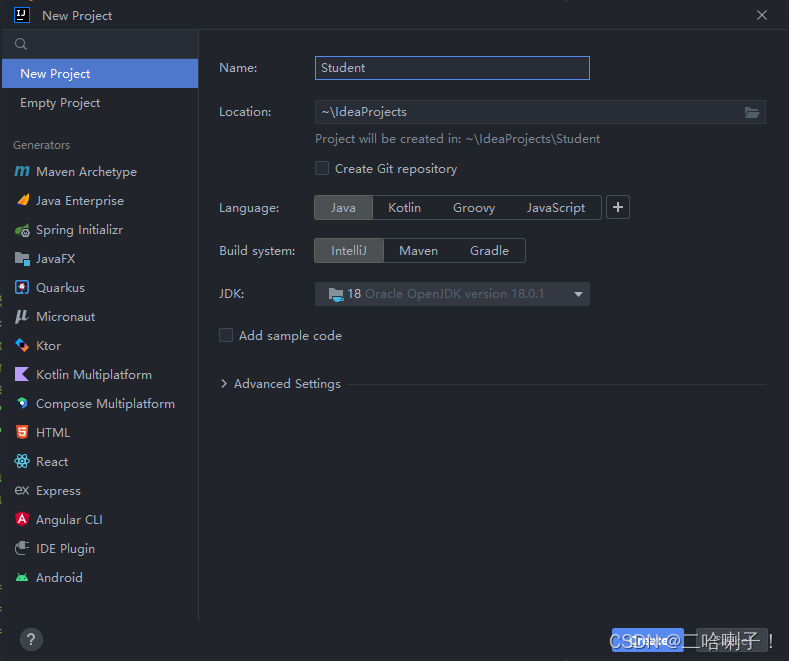Viewport: 789px width, 661px height.
Task: Click the Express label
Action: [58, 490]
